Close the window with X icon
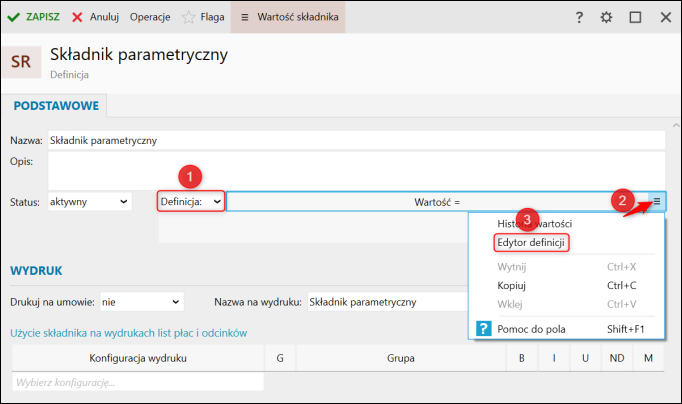Image resolution: width=682 pixels, height=404 pixels. tap(665, 17)
